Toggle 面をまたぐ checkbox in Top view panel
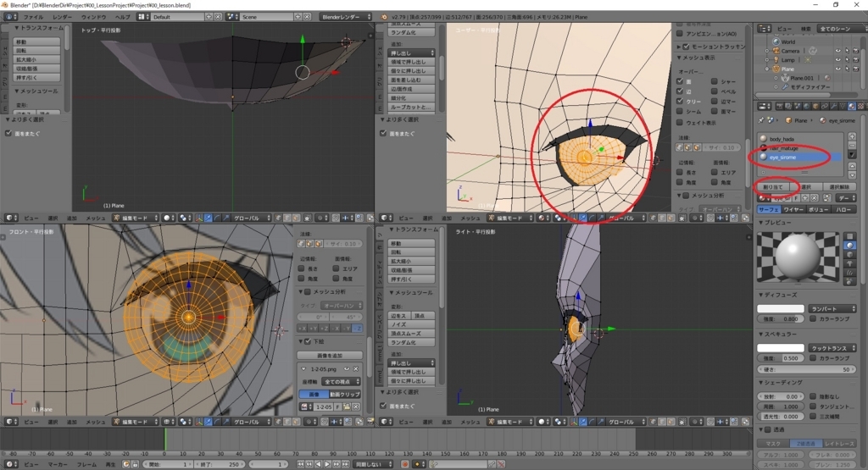The width and height of the screenshot is (868, 470). pos(8,133)
